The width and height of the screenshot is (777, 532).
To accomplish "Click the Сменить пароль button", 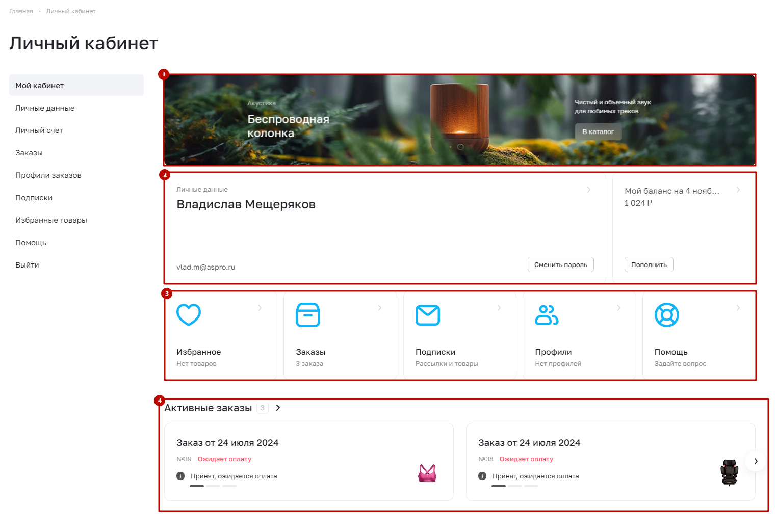I will coord(561,264).
